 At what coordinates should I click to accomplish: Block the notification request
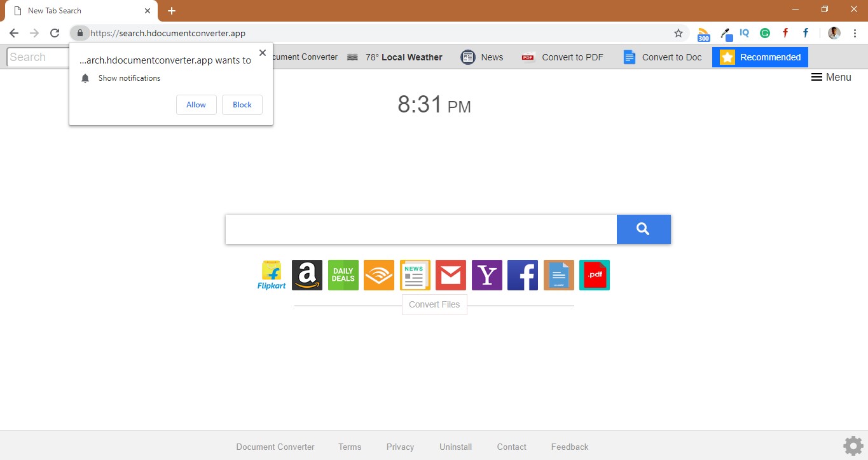(x=242, y=105)
